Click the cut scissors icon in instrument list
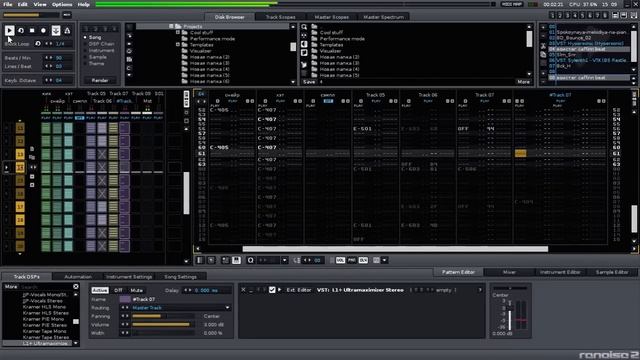This screenshot has height=360, width=640. tap(543, 46)
